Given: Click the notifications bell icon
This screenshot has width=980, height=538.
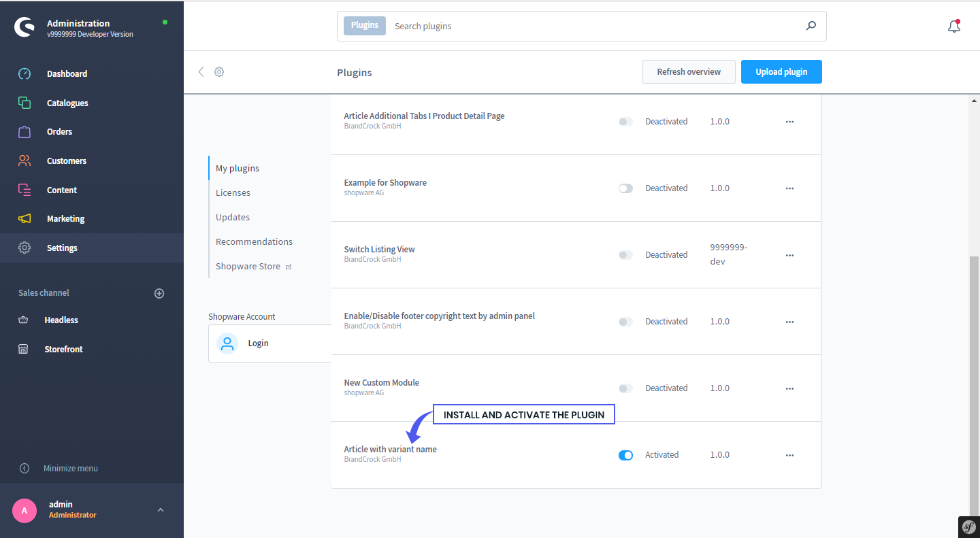Looking at the screenshot, I should tap(954, 26).
